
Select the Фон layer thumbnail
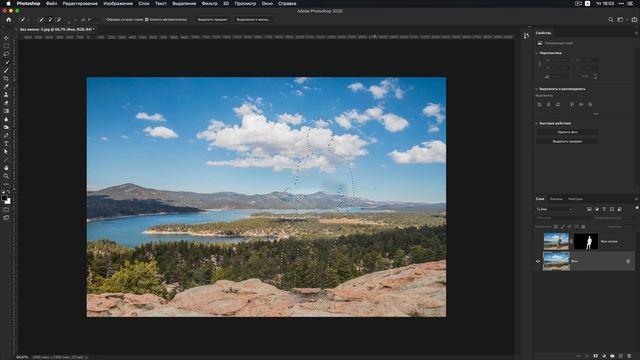556,261
